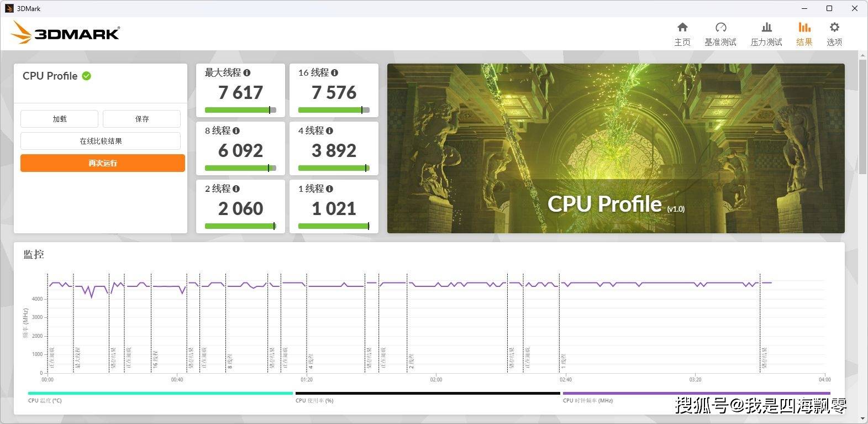Image resolution: width=868 pixels, height=424 pixels.
Task: Click the 02:40 marker on chart timeline
Action: tap(566, 379)
